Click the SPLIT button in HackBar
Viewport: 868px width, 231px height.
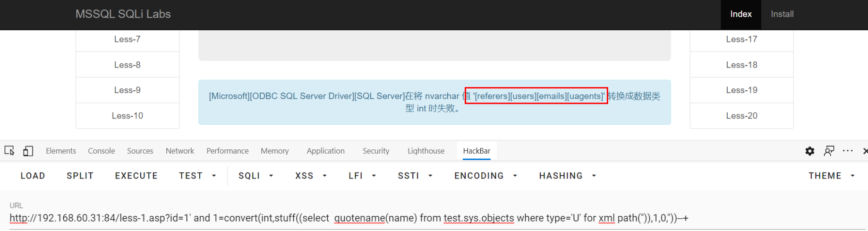tap(80, 176)
